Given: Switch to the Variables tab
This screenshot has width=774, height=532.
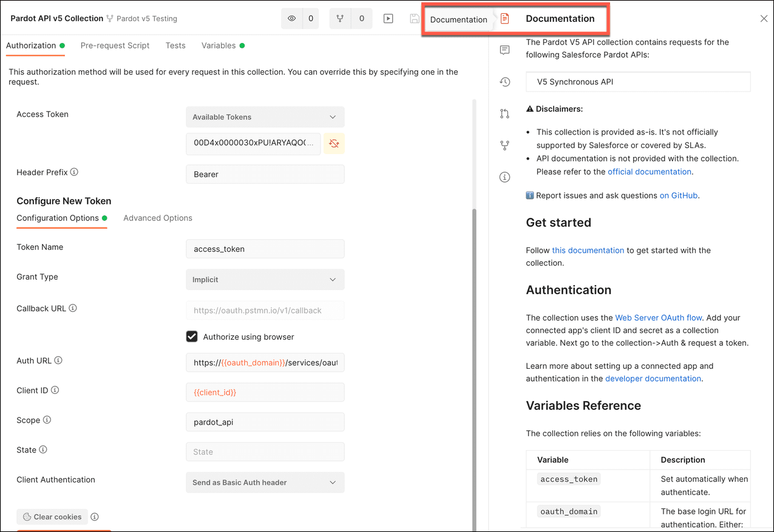Looking at the screenshot, I should click(219, 45).
